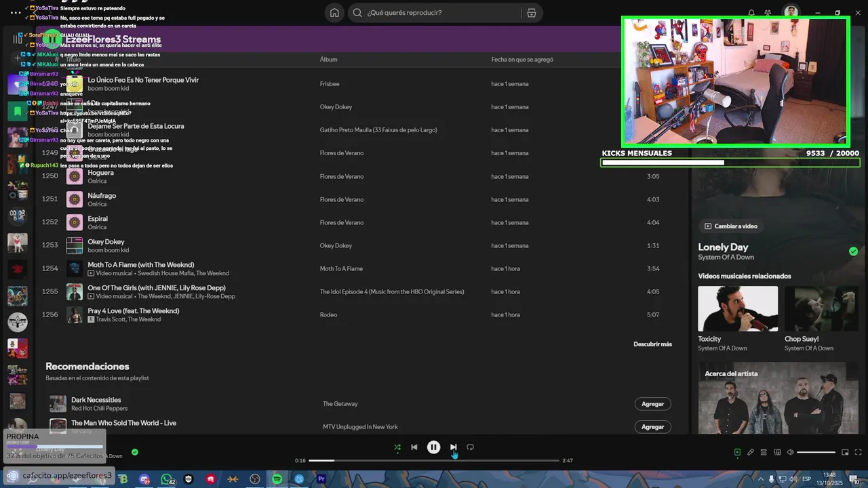868x488 pixels.
Task: Open the Chop Suey! music video thumbnail
Action: click(822, 308)
